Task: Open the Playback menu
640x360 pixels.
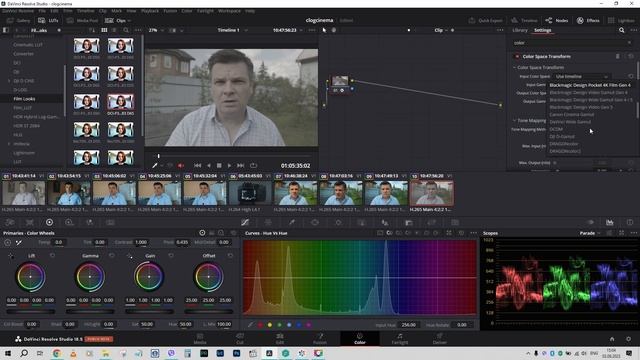Action: (x=150, y=11)
